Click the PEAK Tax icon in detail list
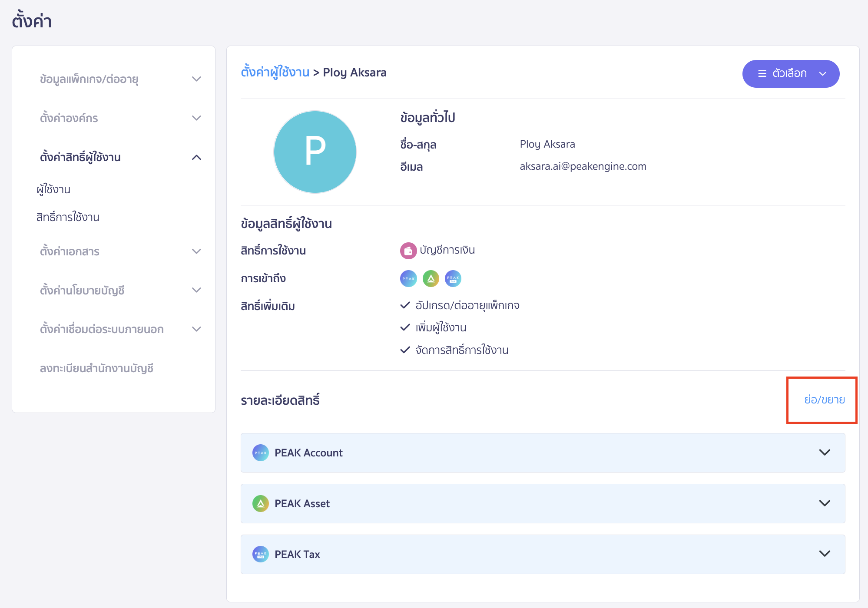This screenshot has height=608, width=868. click(260, 554)
